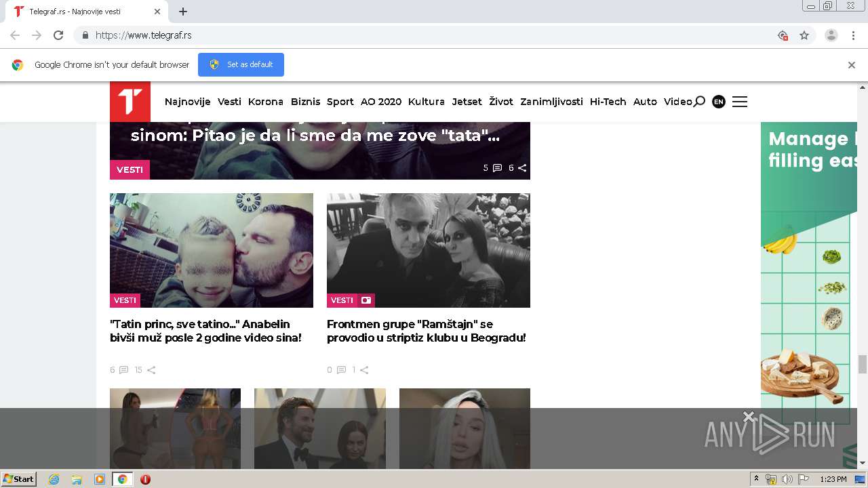Viewport: 868px width, 488px height.
Task: Click comments icon under Ramštajn article
Action: tap(341, 370)
